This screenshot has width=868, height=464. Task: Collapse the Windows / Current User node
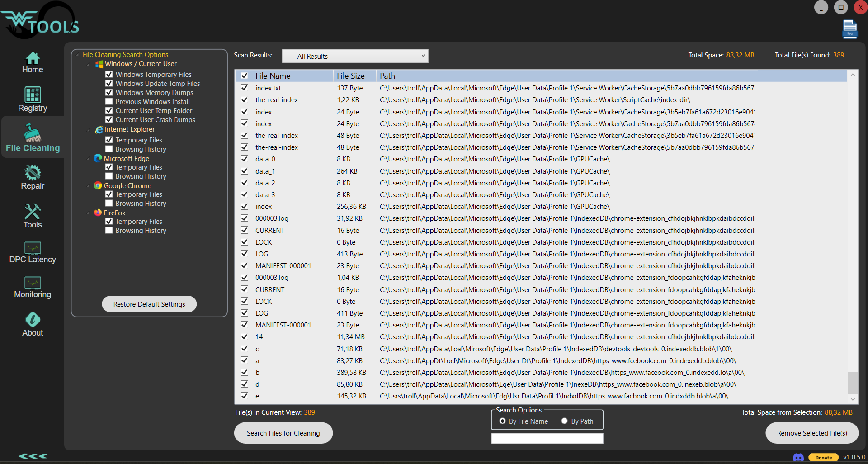tap(88, 65)
